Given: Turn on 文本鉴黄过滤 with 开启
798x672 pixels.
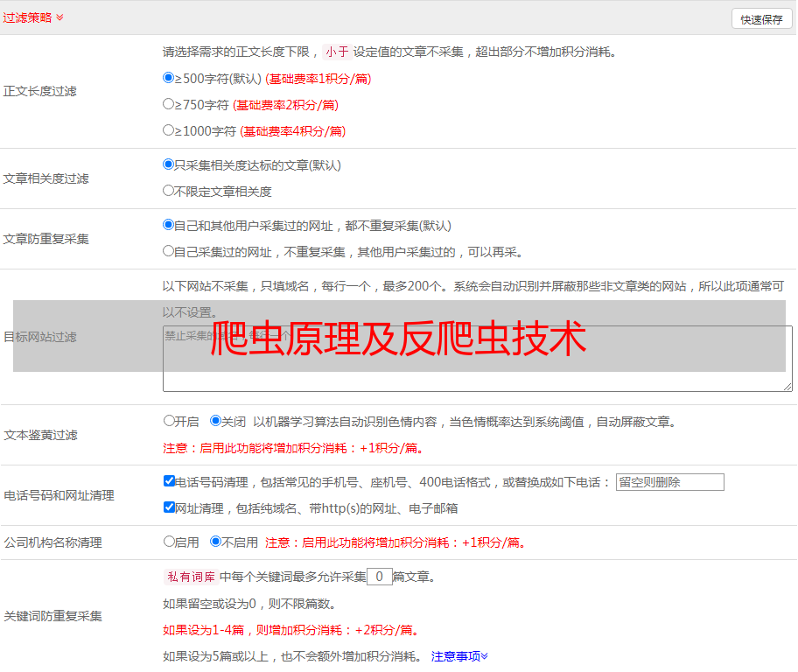Looking at the screenshot, I should click(x=170, y=421).
